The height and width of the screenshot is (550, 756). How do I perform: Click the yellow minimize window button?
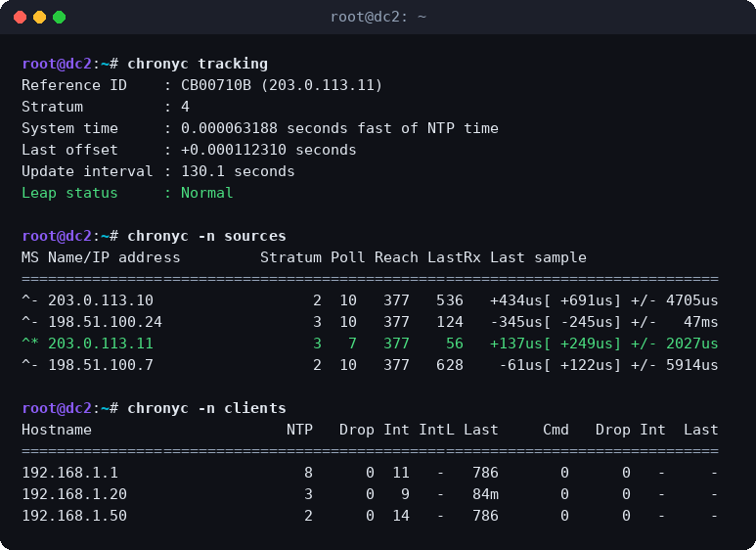coord(39,18)
